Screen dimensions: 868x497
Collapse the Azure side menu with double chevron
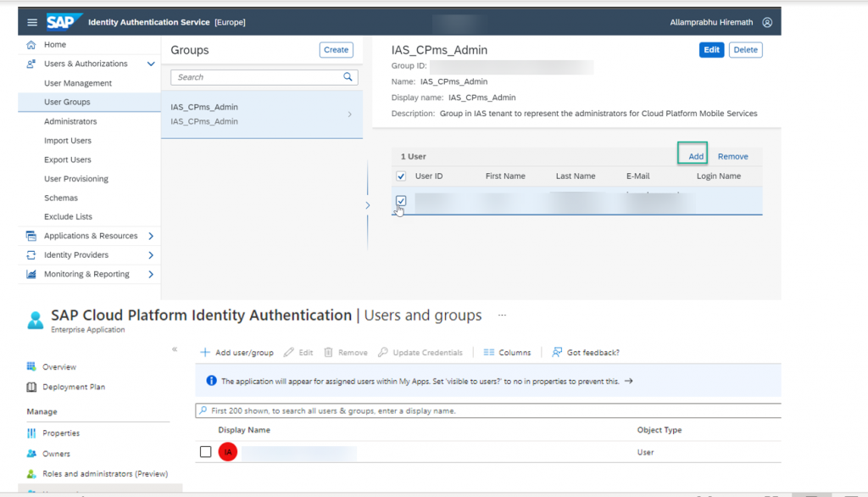click(x=175, y=349)
